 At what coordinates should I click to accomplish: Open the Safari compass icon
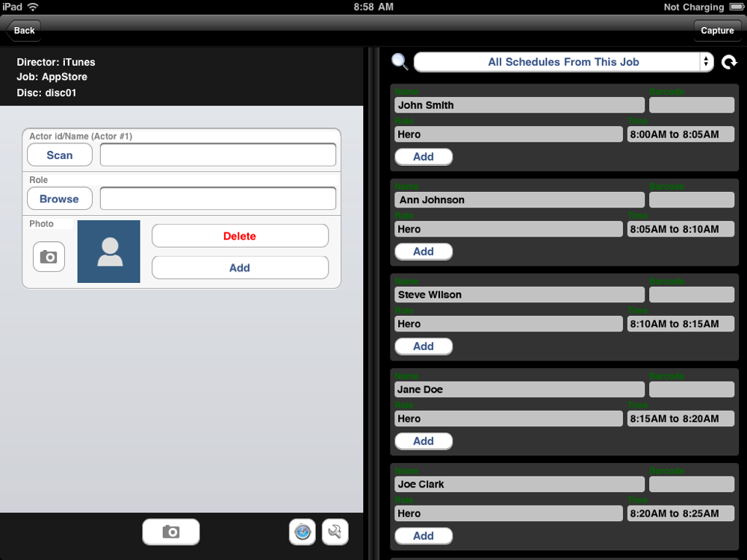(302, 532)
